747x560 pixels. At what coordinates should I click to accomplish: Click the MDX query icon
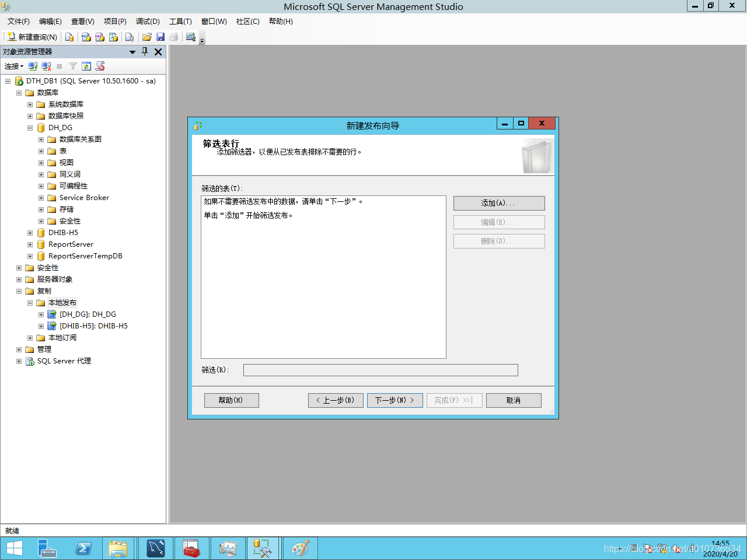tap(86, 37)
